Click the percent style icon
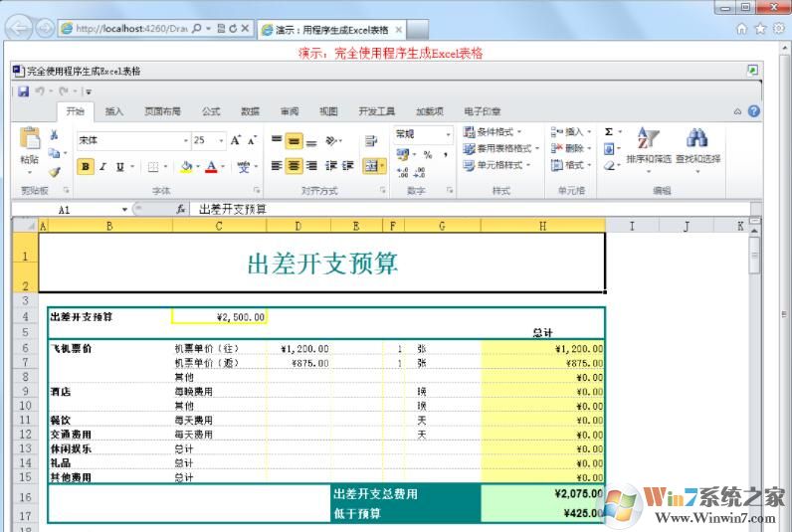 pos(427,155)
